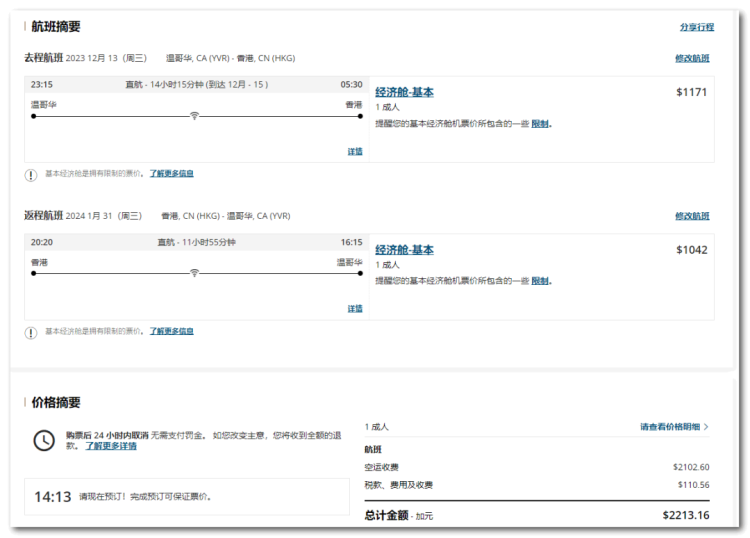Show 详情 for Vancouver to Hong Kong flight
750x538 pixels.
point(355,152)
